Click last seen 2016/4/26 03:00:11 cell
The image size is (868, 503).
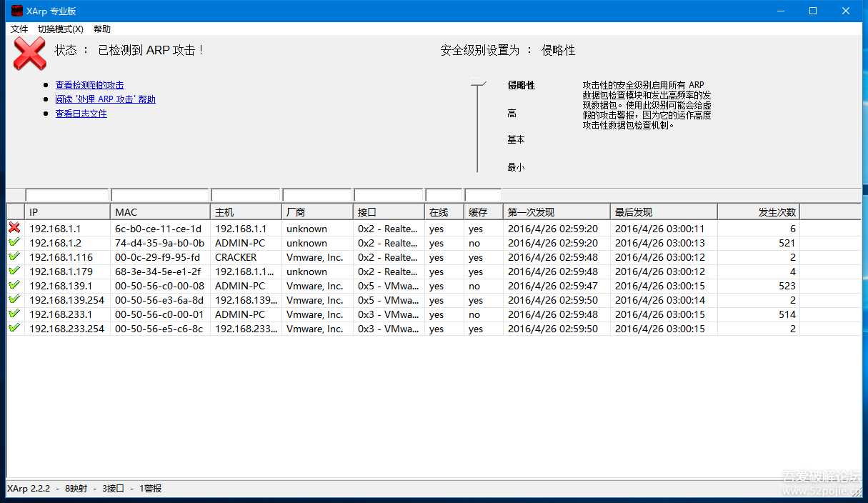coord(659,229)
